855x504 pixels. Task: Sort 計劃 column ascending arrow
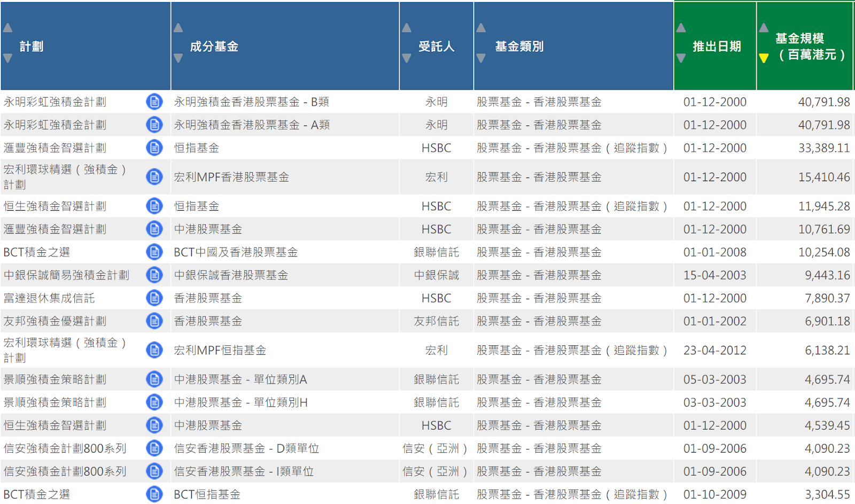pos(7,28)
